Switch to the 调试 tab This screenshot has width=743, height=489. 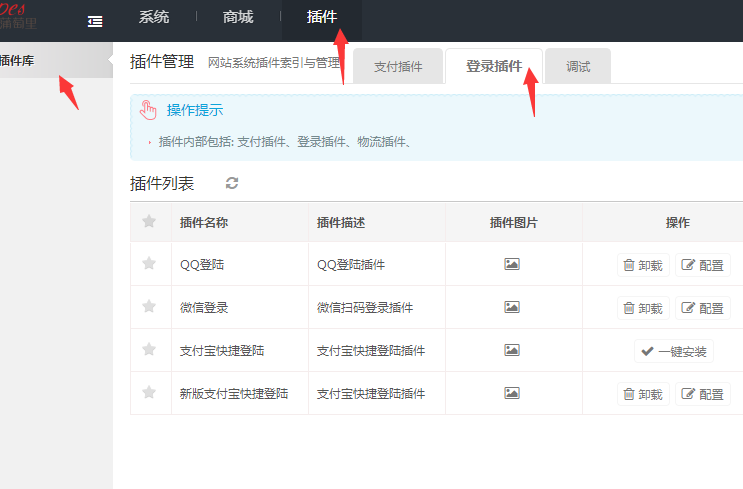[x=578, y=67]
